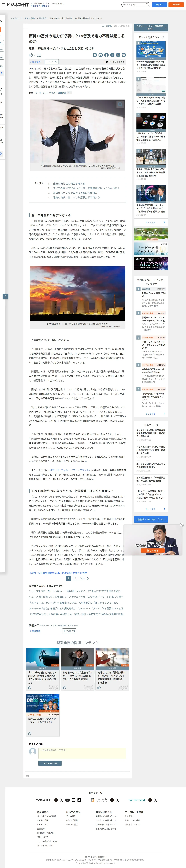Open comments via the speech bubble icon
This screenshot has height=868, width=186.
(39, 55)
